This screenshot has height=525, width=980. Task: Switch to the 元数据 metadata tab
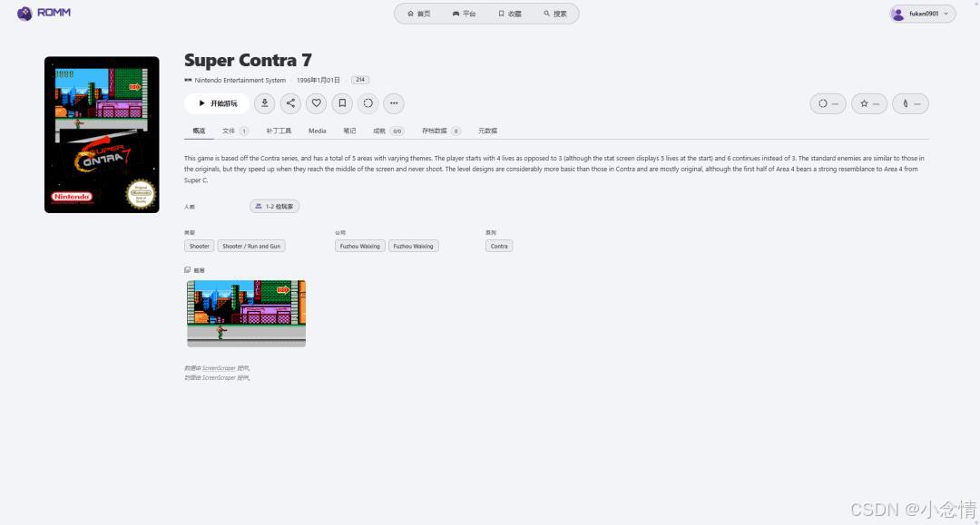click(x=487, y=131)
